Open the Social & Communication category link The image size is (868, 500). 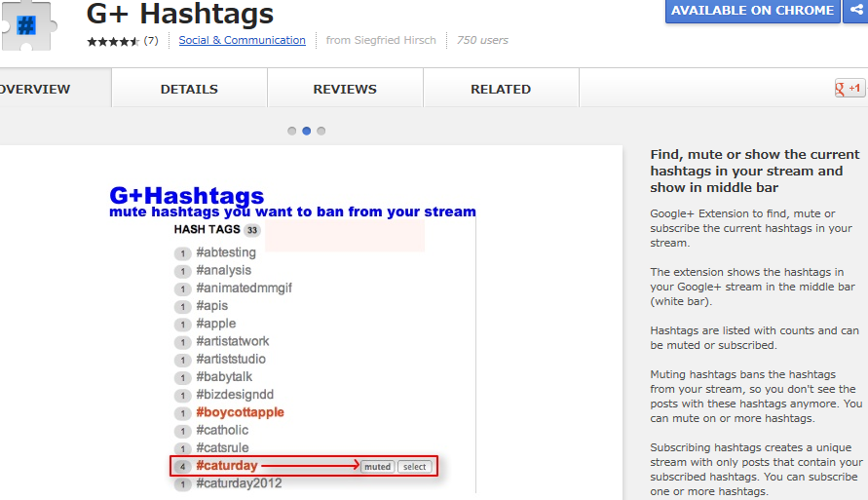click(x=242, y=40)
